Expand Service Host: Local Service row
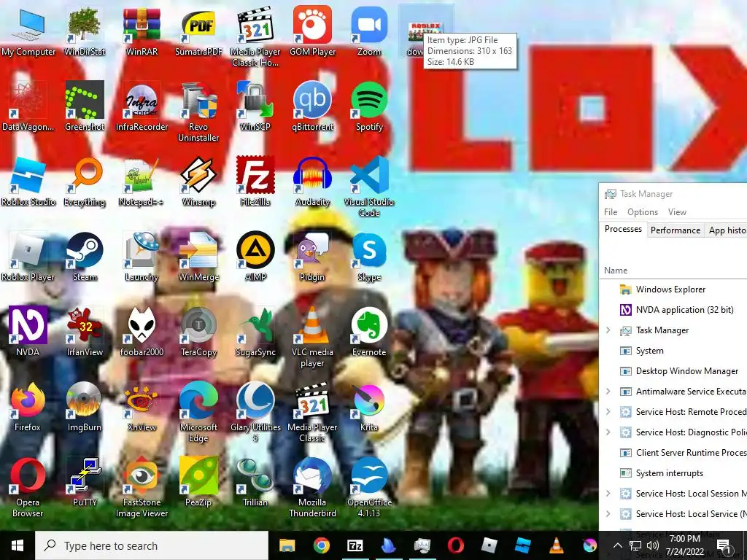The height and width of the screenshot is (560, 747). pyautogui.click(x=608, y=514)
